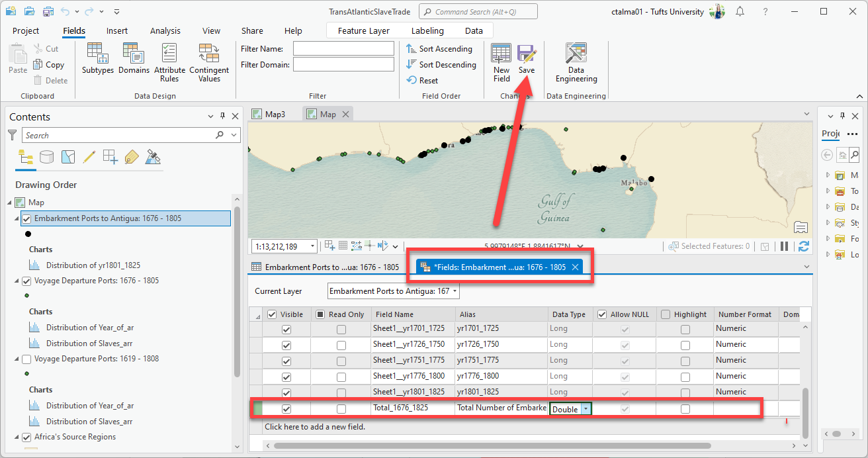Open the map scale dropdown
868x458 pixels.
(x=312, y=246)
